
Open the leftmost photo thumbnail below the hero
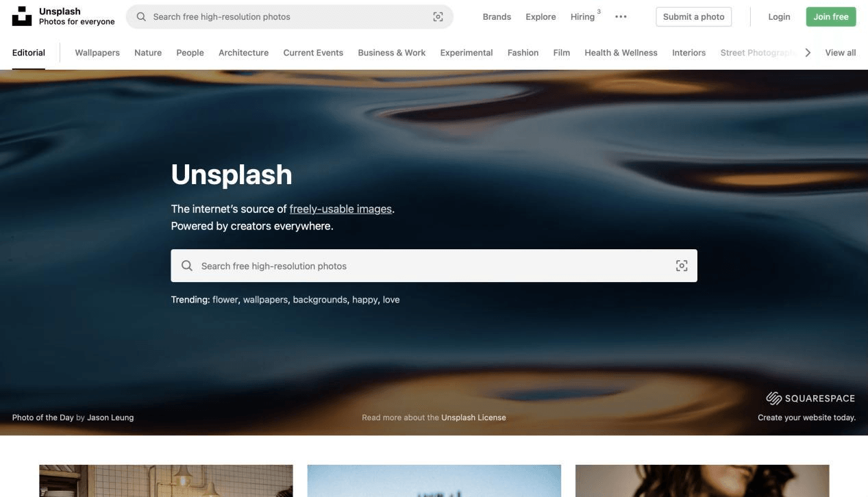[166, 481]
